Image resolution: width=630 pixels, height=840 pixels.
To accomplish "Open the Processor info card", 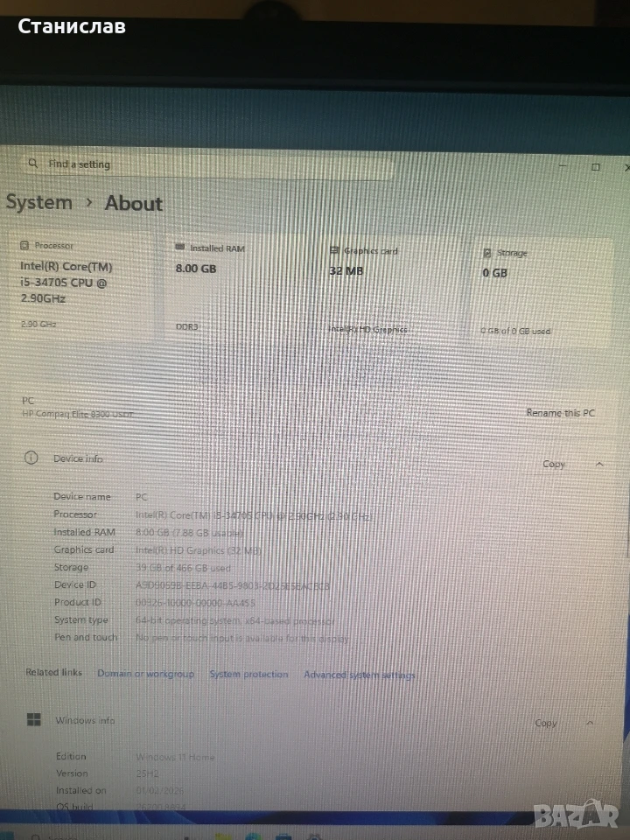I will tap(81, 284).
